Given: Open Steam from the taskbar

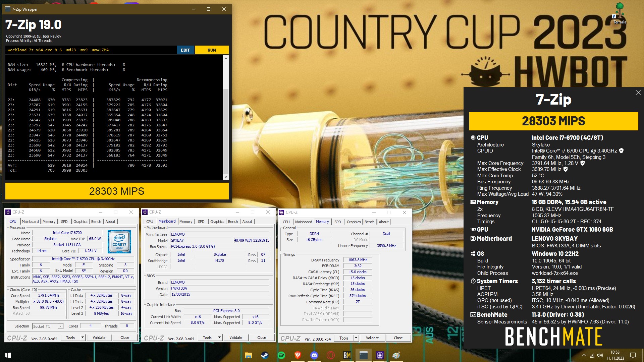Looking at the screenshot, I should tap(265, 355).
